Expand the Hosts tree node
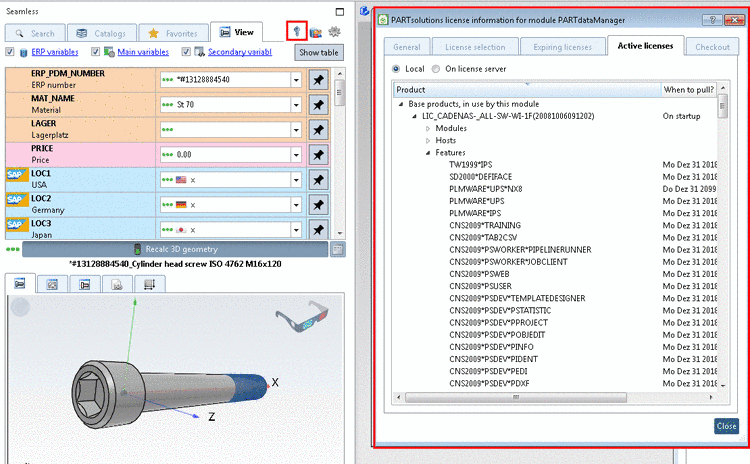The height and width of the screenshot is (464, 750). [x=428, y=141]
